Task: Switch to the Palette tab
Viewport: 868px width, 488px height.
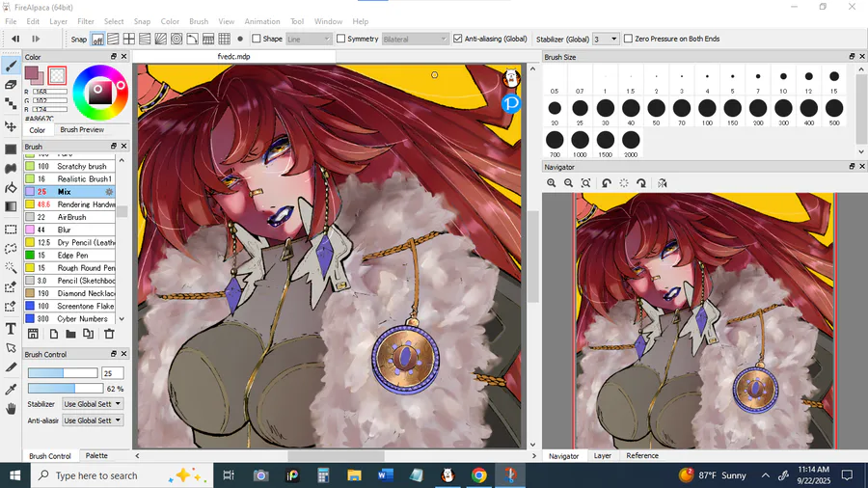Action: pyautogui.click(x=96, y=455)
